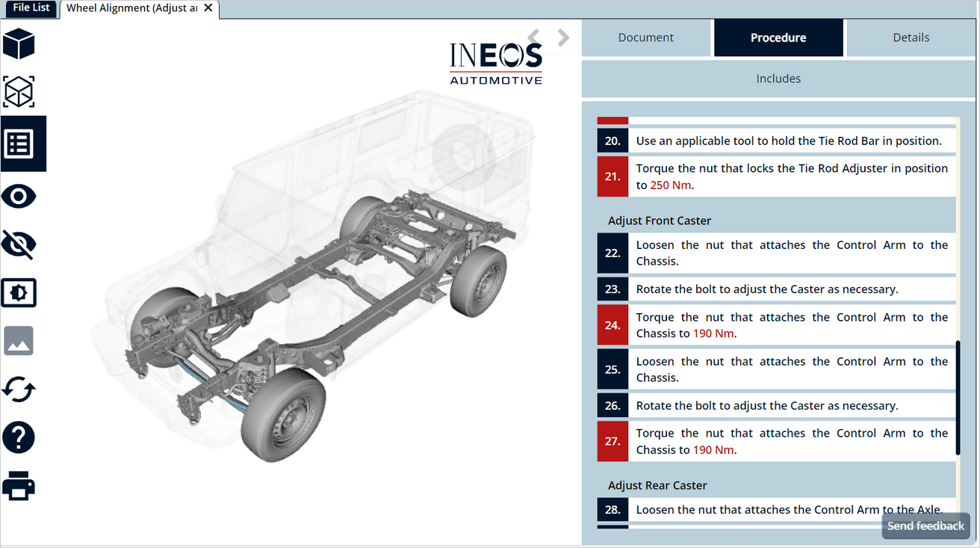The image size is (980, 548).
Task: Select the Procedure tab
Action: [778, 37]
